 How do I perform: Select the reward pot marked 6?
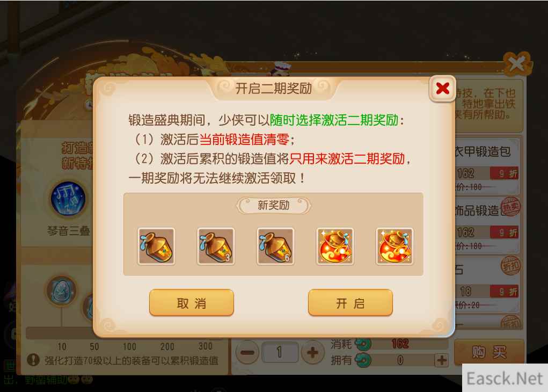[275, 246]
